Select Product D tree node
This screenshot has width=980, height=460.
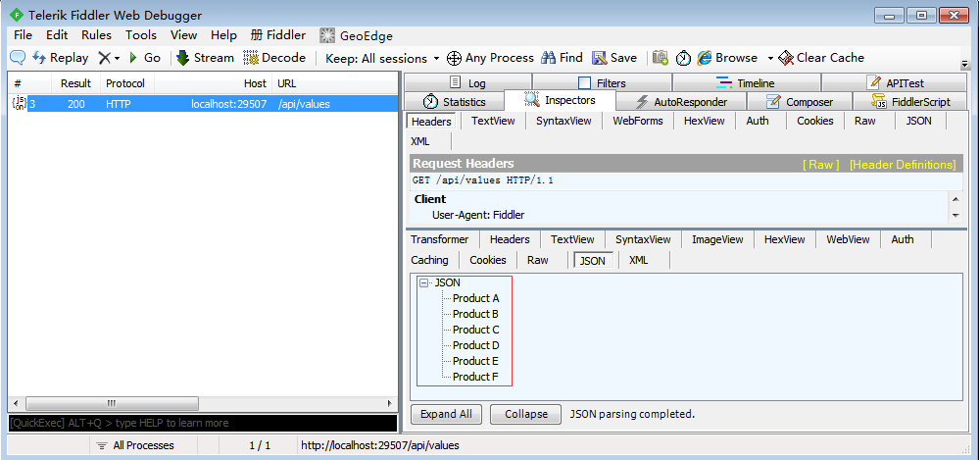click(x=475, y=345)
